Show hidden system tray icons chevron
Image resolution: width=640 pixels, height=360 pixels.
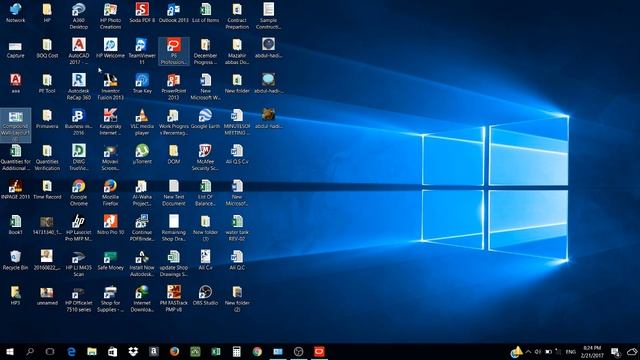(528, 351)
